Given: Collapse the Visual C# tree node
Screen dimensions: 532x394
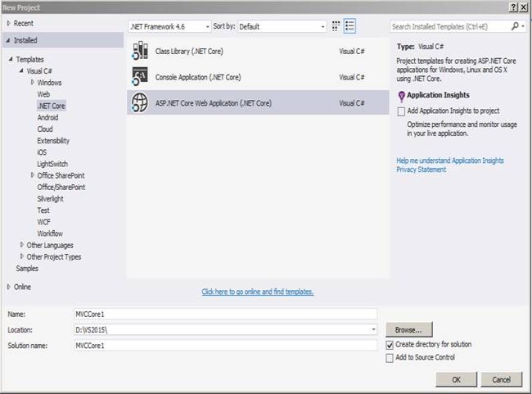Looking at the screenshot, I should (x=21, y=70).
